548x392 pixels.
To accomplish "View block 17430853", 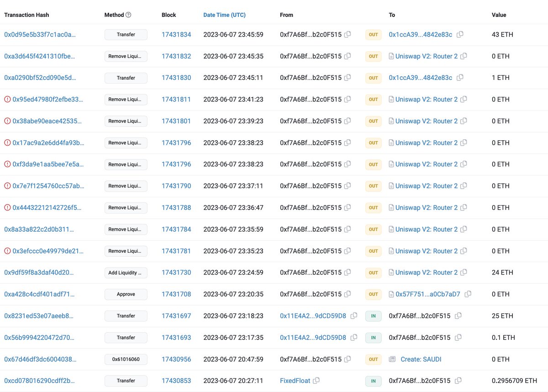I will 176,381.
